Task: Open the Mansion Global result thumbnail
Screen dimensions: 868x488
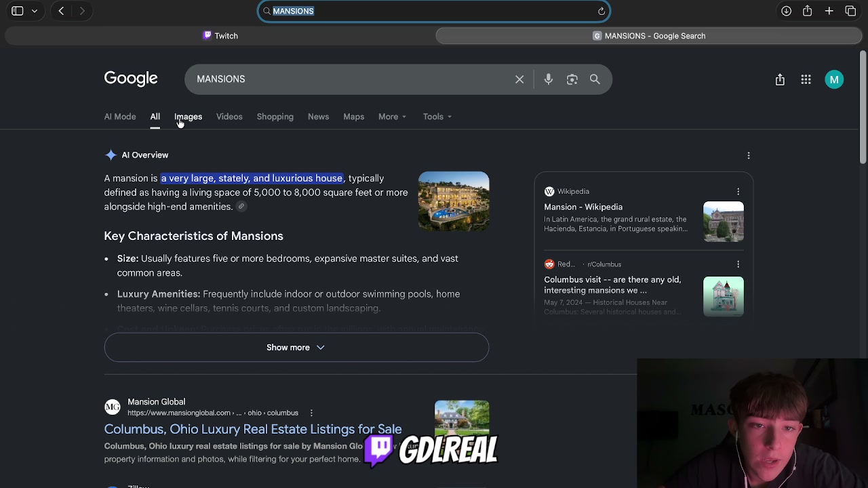Action: (x=462, y=420)
